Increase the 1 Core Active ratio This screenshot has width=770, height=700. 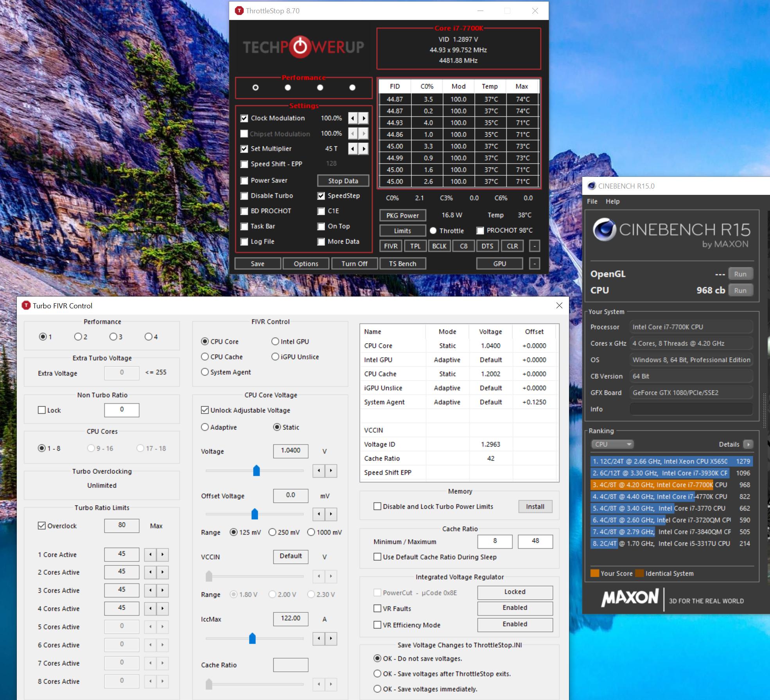tap(162, 554)
